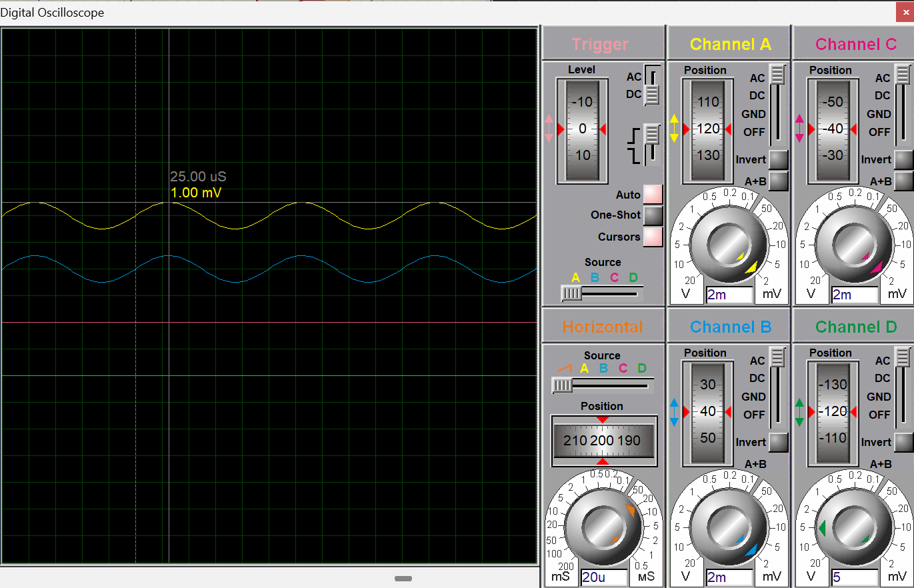
Task: Select horizontal source letter D
Action: (x=642, y=368)
